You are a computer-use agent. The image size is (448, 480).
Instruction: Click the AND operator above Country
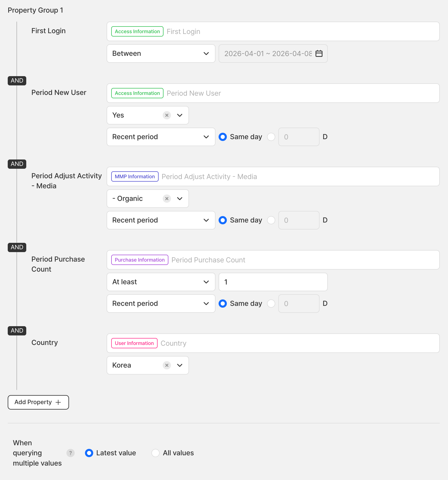click(17, 331)
